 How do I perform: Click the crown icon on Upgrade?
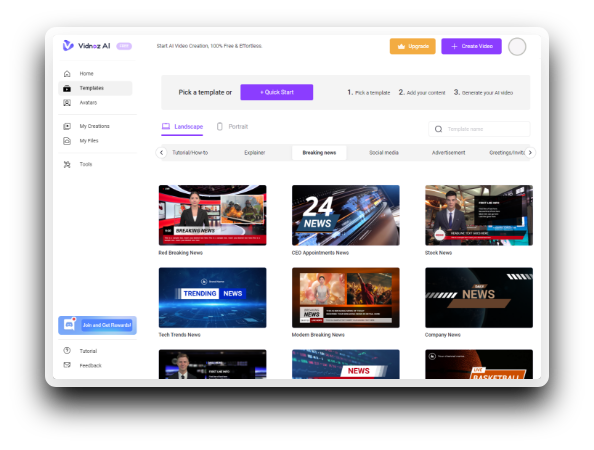click(402, 47)
